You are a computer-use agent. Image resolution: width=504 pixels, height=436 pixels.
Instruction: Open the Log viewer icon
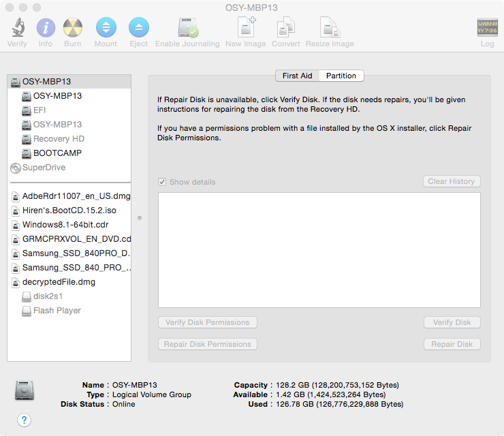[x=487, y=28]
